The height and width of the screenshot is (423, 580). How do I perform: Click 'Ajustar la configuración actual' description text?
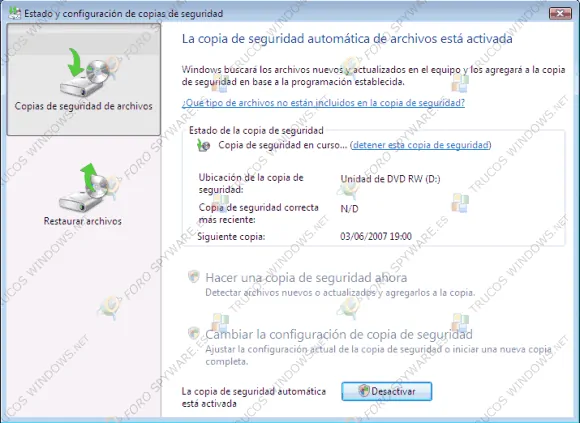click(378, 355)
